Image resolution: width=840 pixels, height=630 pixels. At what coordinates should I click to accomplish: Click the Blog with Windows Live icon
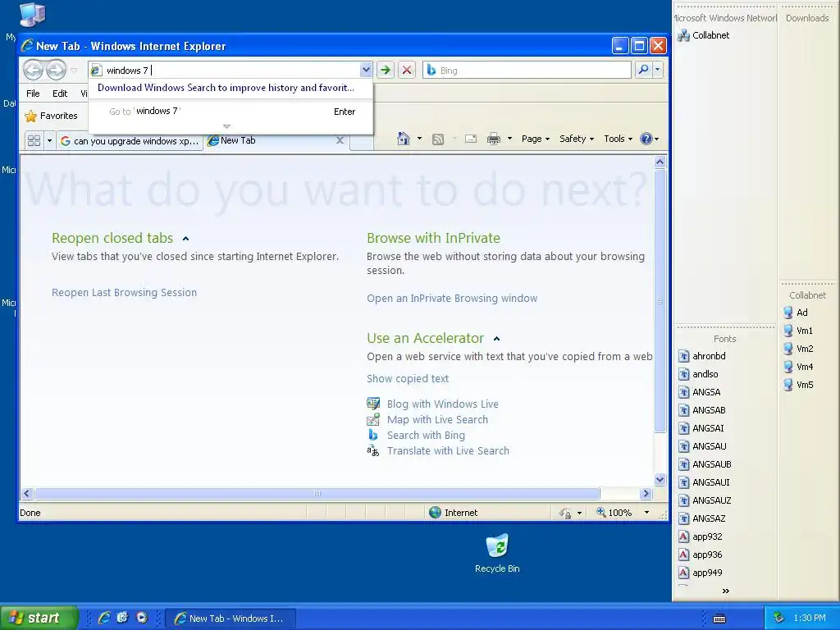point(373,404)
